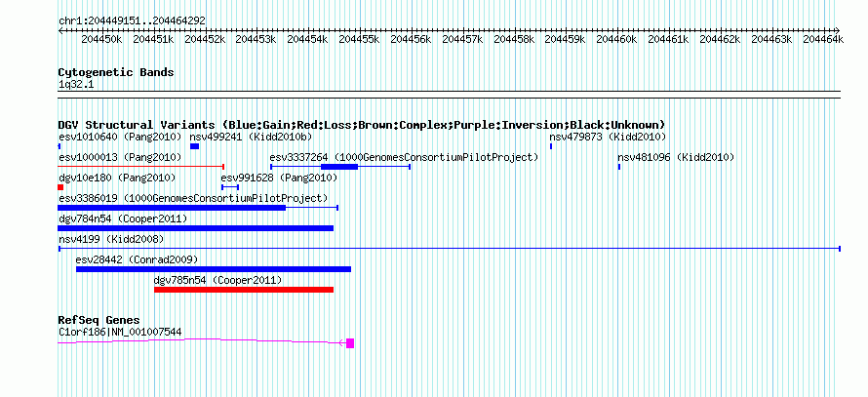Viewport: 868px width, 397px height.
Task: Open variant label esv28442 (Conrad2009)
Action: [137, 259]
